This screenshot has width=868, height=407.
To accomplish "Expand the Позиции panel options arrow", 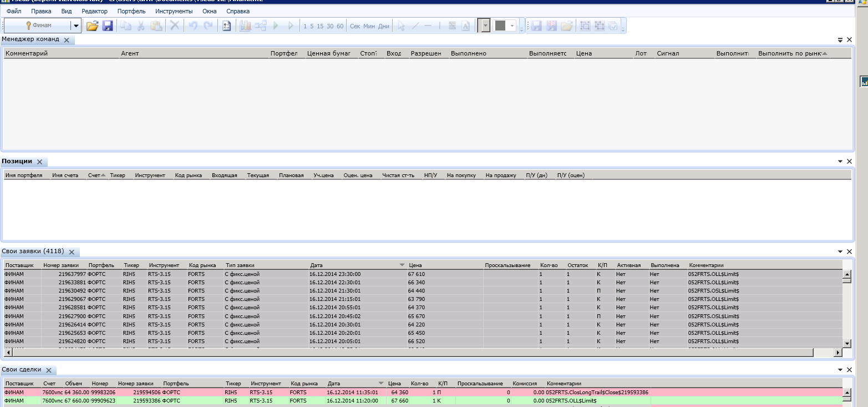I will pos(840,162).
